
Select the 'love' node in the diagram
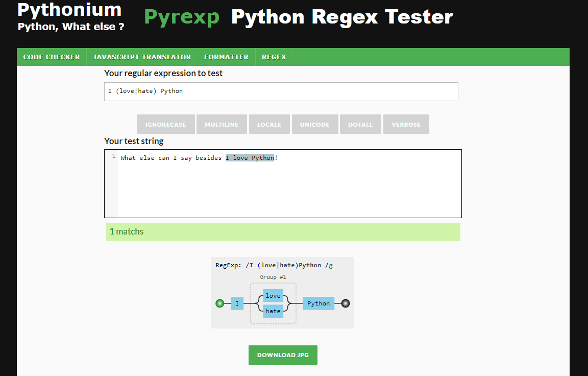tap(273, 296)
